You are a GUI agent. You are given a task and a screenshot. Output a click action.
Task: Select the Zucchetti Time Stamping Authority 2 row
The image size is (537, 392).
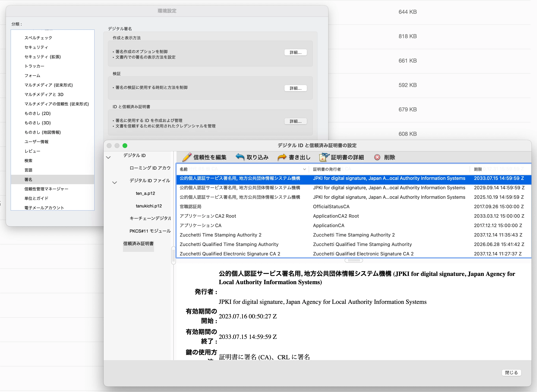point(220,235)
